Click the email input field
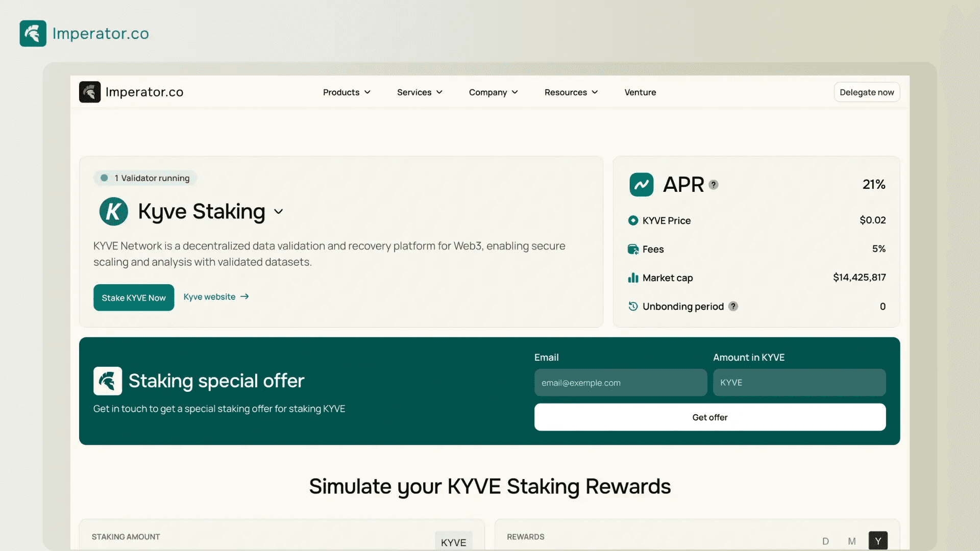This screenshot has width=980, height=551. [619, 382]
